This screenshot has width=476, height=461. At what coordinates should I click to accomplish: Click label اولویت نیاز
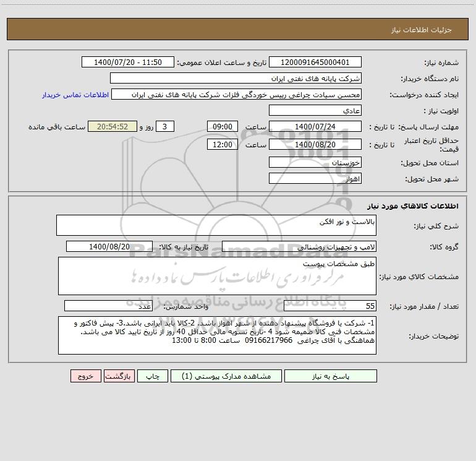[441, 111]
